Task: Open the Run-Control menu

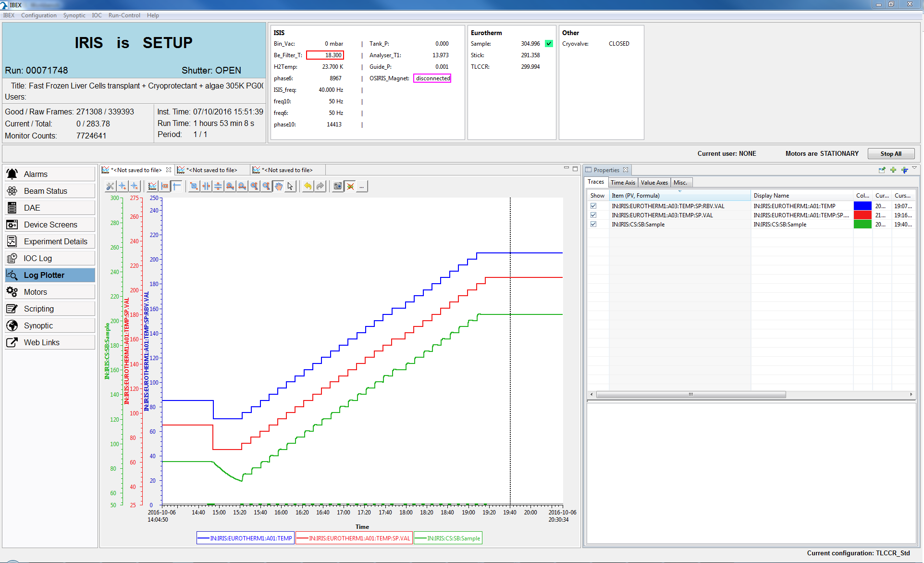Action: click(x=124, y=15)
